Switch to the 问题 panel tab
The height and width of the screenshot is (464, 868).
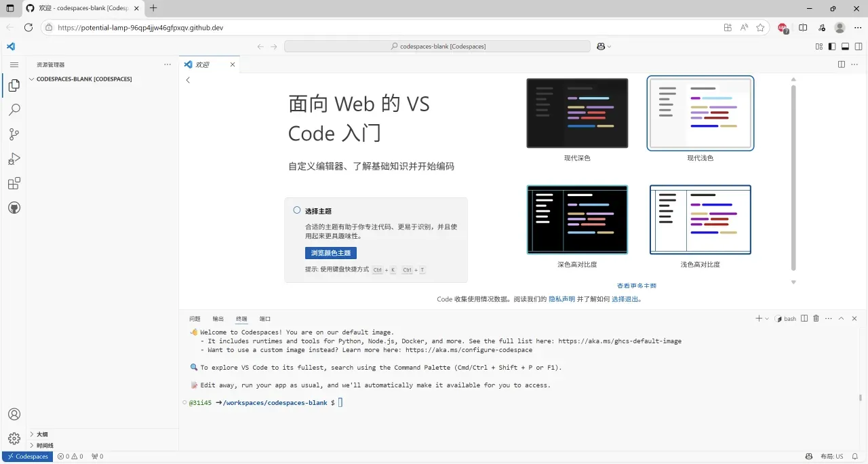195,318
